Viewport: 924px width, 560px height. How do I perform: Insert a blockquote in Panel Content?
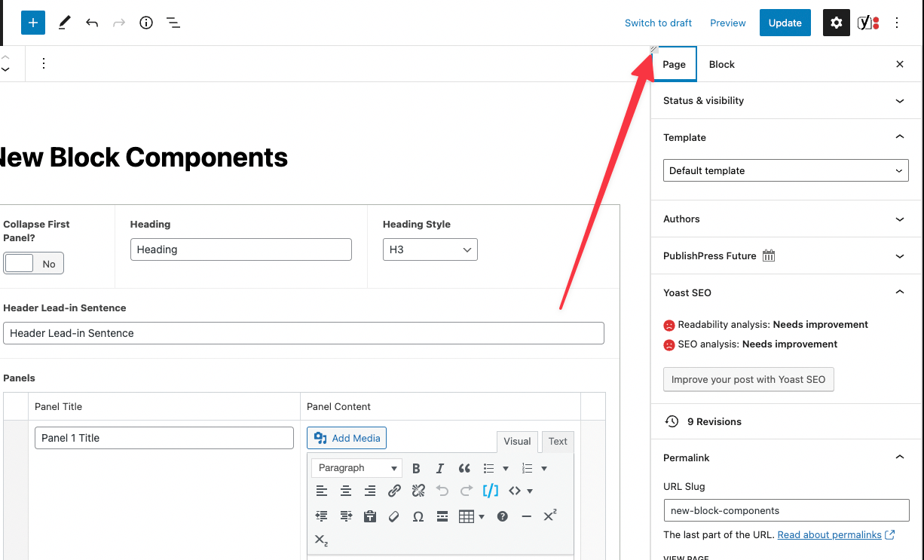(x=464, y=468)
